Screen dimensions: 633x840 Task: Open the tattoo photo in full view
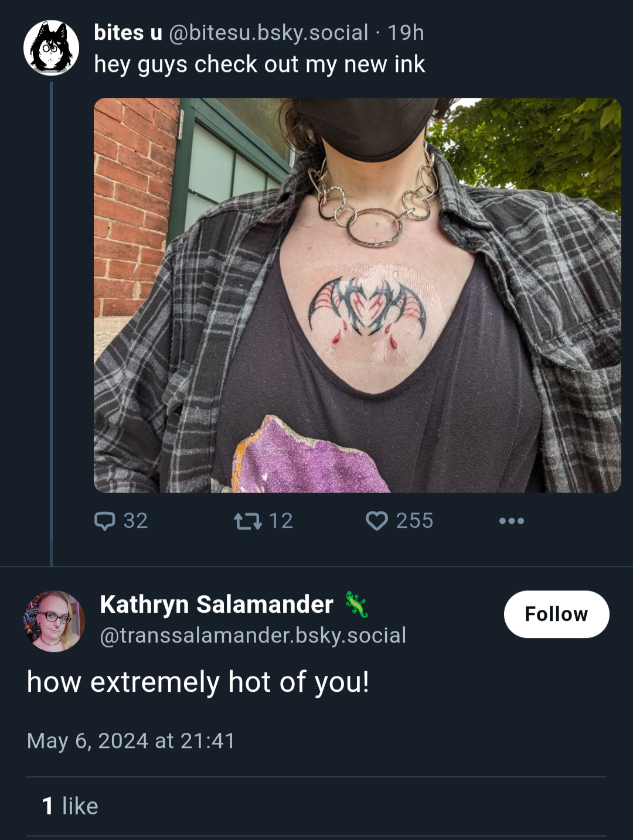(x=357, y=295)
